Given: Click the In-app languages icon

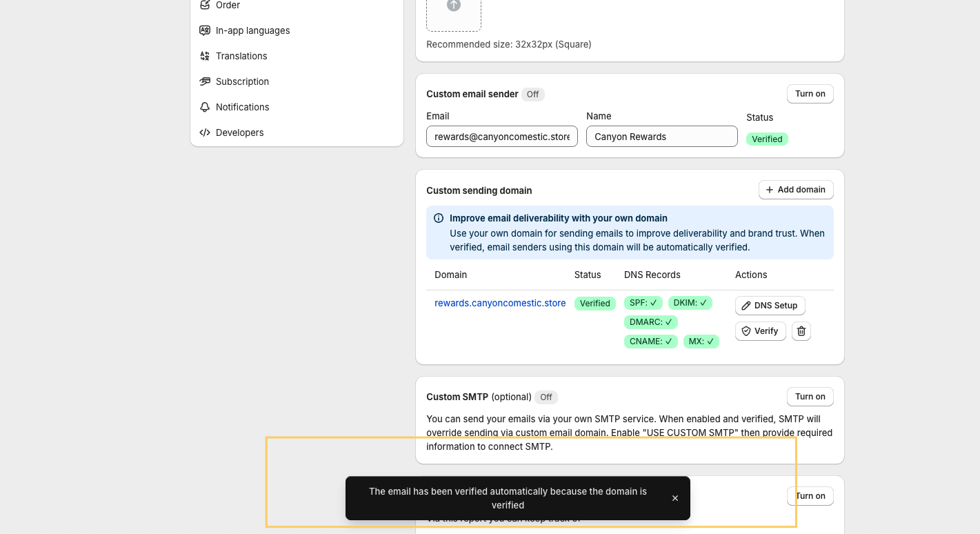Looking at the screenshot, I should tap(205, 30).
